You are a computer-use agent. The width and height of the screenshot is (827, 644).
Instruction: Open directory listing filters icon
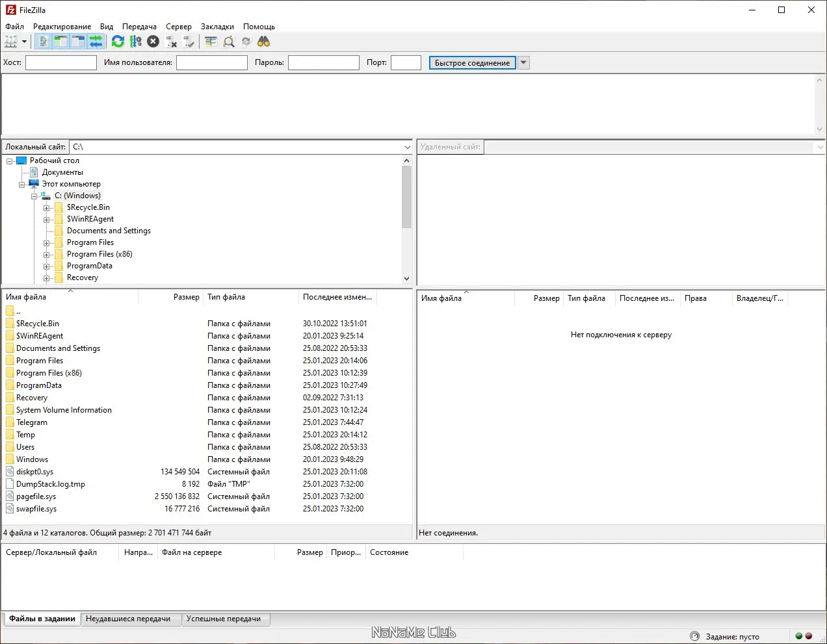(x=211, y=42)
